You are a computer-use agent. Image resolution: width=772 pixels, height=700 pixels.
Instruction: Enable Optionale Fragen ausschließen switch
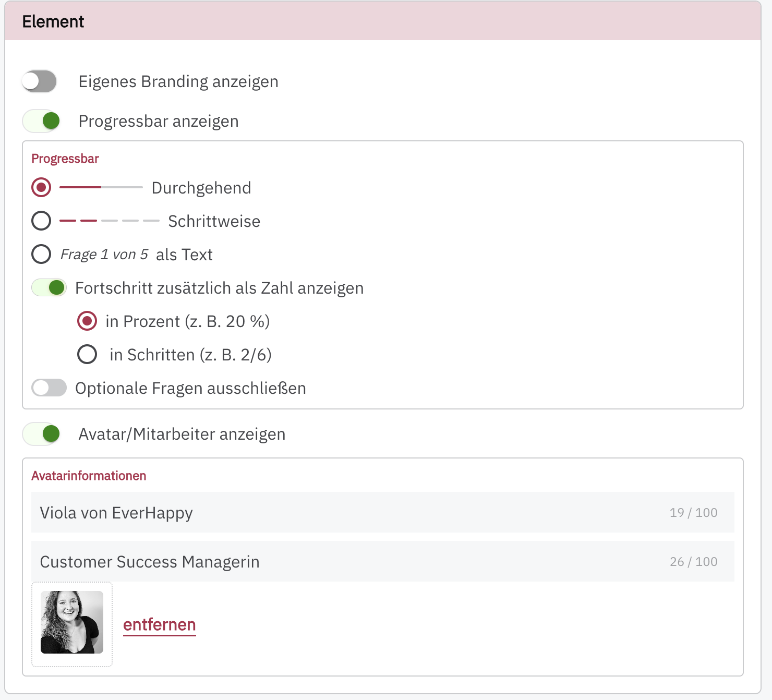[x=49, y=388]
